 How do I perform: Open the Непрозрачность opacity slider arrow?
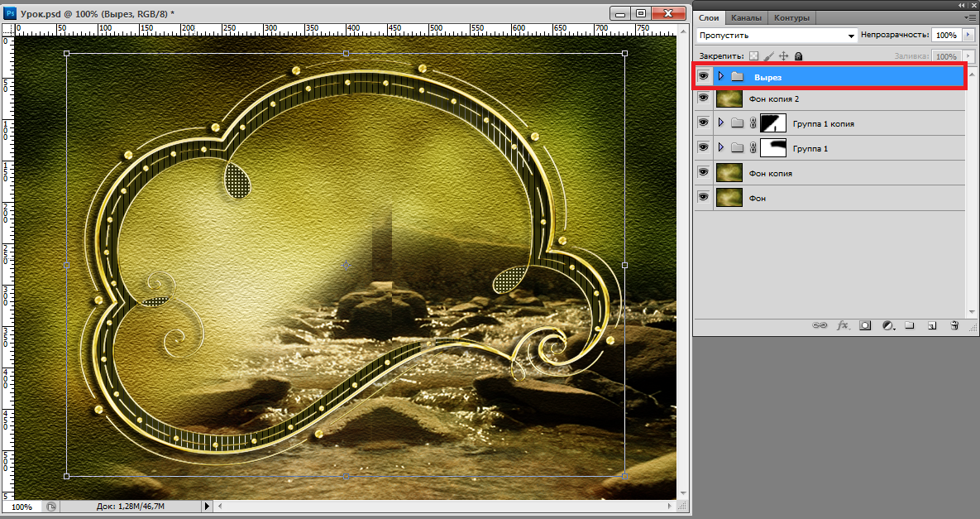(x=968, y=36)
